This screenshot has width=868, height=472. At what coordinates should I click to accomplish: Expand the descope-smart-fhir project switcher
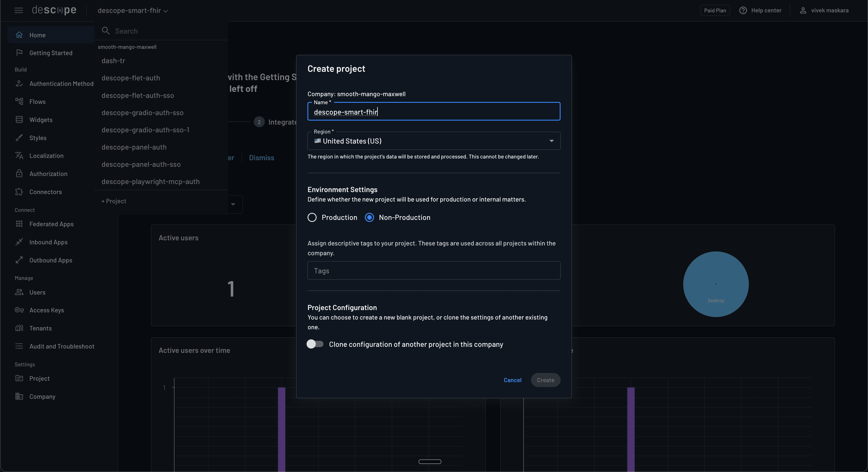pyautogui.click(x=132, y=10)
